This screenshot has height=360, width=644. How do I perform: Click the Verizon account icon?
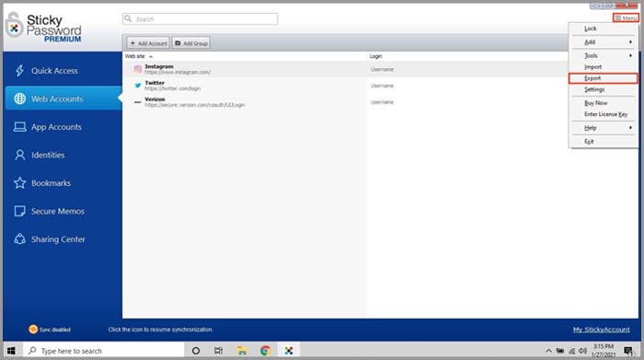(138, 102)
